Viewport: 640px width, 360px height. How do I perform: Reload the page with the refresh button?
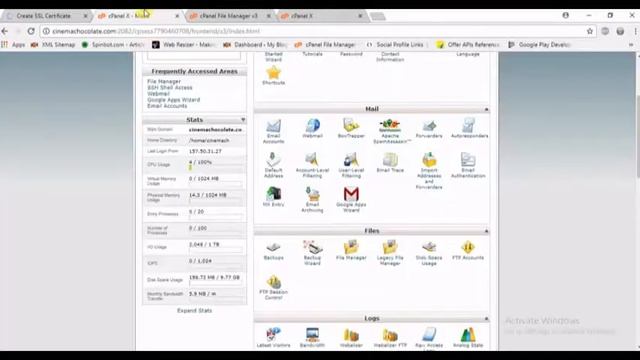(31, 31)
